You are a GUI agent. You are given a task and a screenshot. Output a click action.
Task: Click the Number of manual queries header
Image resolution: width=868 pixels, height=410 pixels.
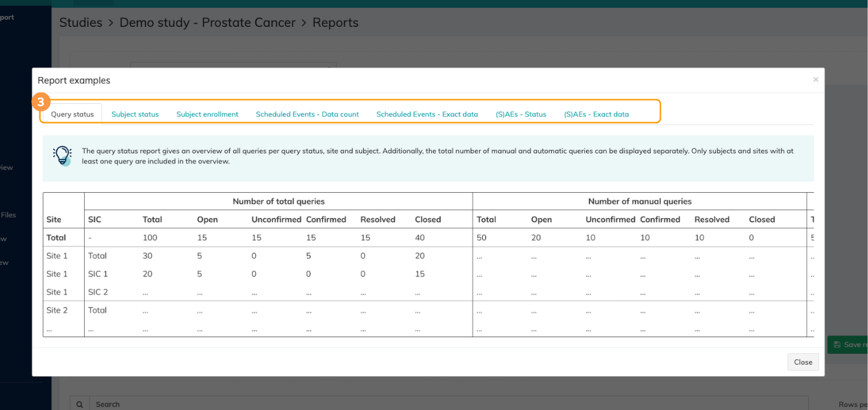pyautogui.click(x=640, y=202)
